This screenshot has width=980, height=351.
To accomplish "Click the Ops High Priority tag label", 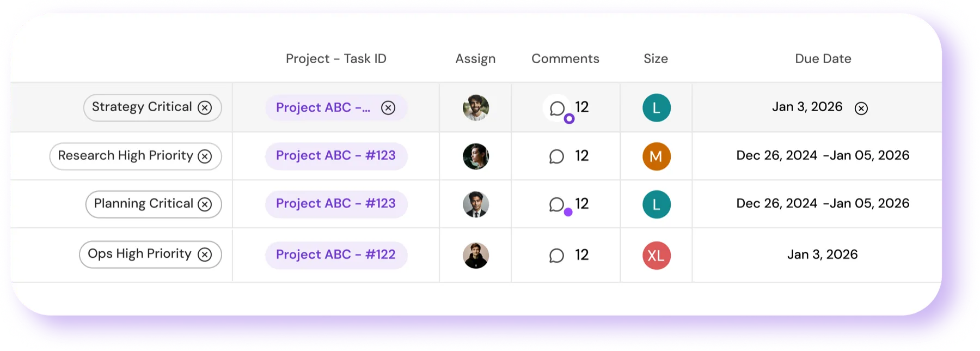I will 140,254.
